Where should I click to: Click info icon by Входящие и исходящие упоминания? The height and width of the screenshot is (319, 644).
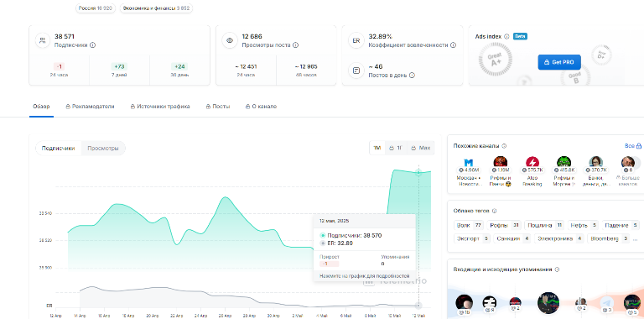[557, 269]
